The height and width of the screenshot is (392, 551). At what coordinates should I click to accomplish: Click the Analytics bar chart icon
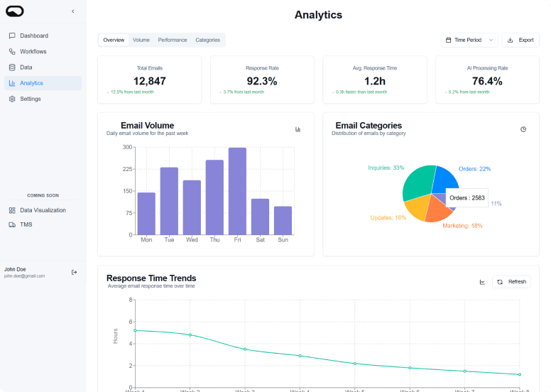12,83
